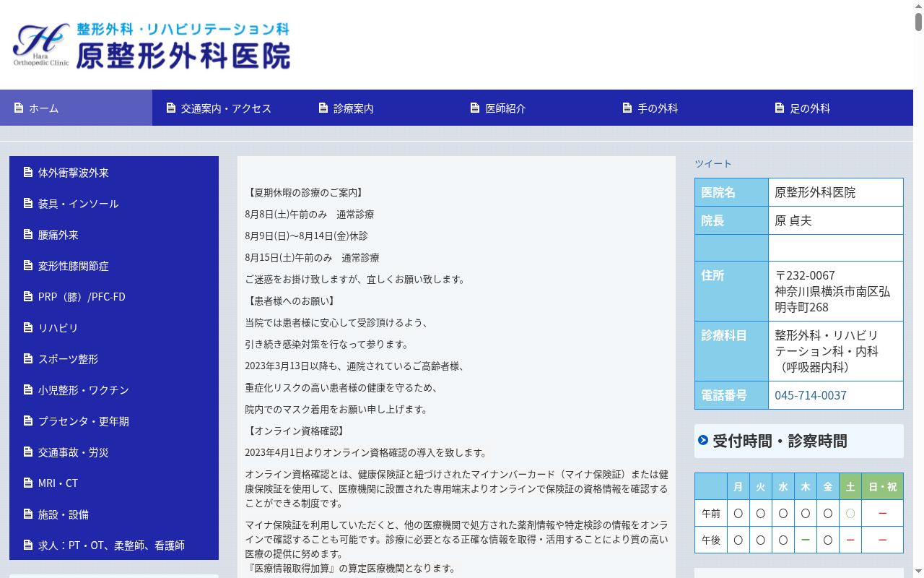Click the document icon beside 小児整形・ワクチン

28,389
